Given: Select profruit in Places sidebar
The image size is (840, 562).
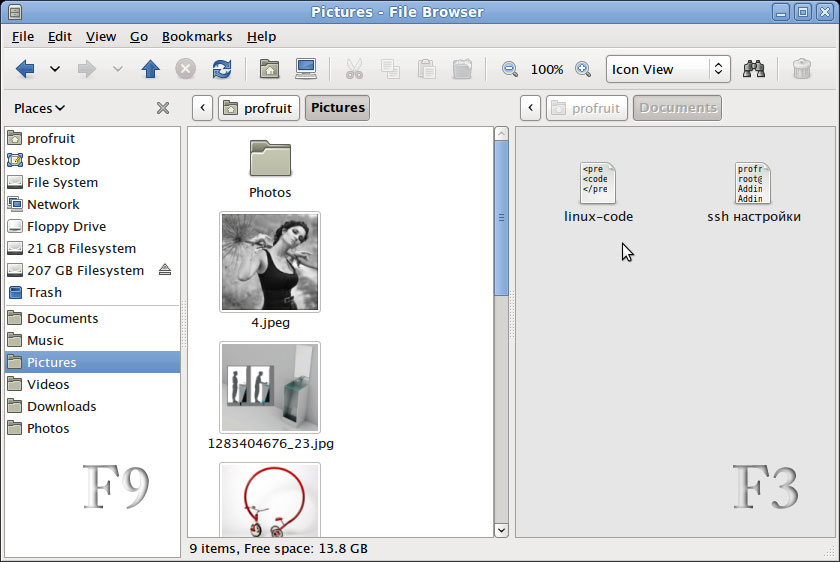Looking at the screenshot, I should point(93,138).
